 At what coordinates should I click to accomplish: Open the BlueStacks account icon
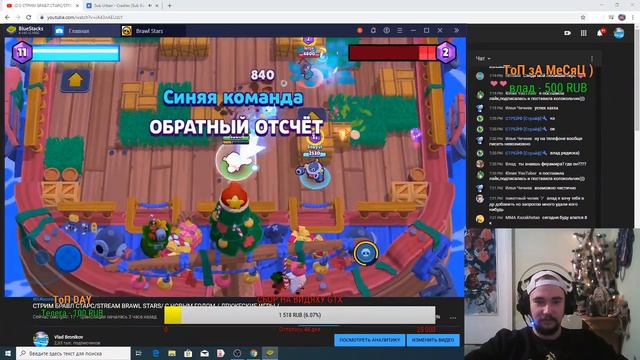tap(386, 31)
